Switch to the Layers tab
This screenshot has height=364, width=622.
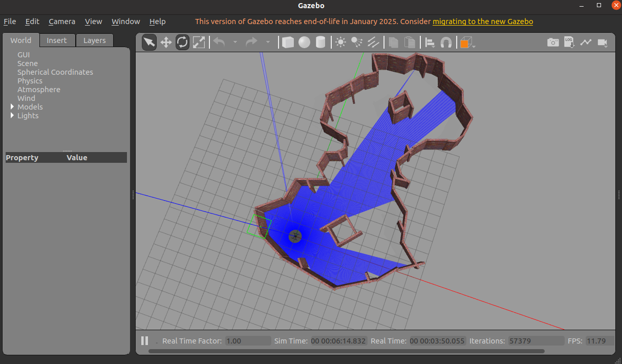click(x=95, y=40)
